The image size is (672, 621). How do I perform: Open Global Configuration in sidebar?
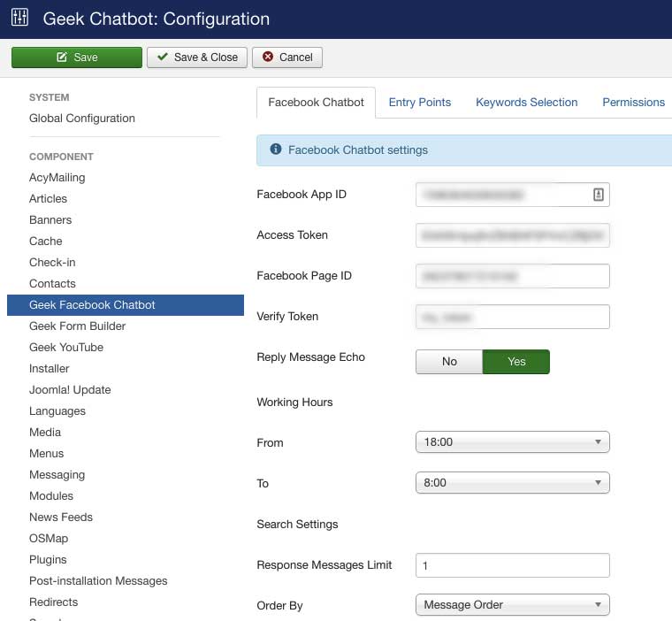pyautogui.click(x=82, y=119)
